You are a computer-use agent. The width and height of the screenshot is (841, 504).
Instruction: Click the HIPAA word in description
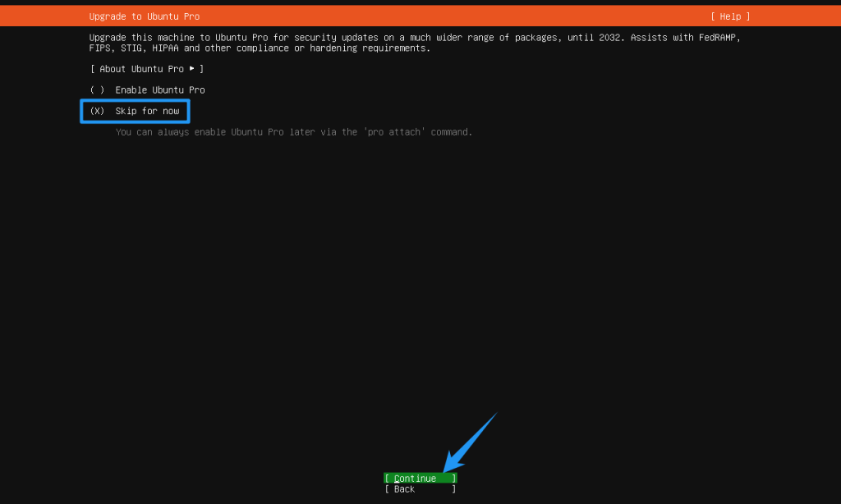[x=167, y=48]
